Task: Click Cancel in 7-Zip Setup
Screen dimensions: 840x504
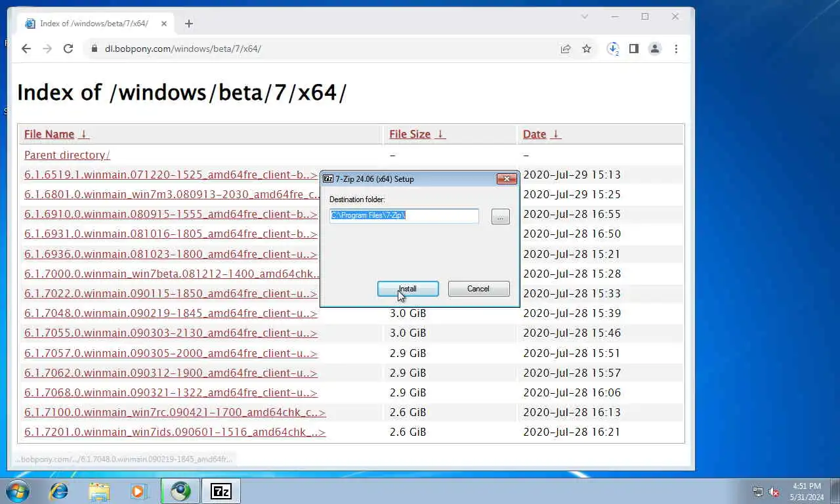Action: coord(478,289)
